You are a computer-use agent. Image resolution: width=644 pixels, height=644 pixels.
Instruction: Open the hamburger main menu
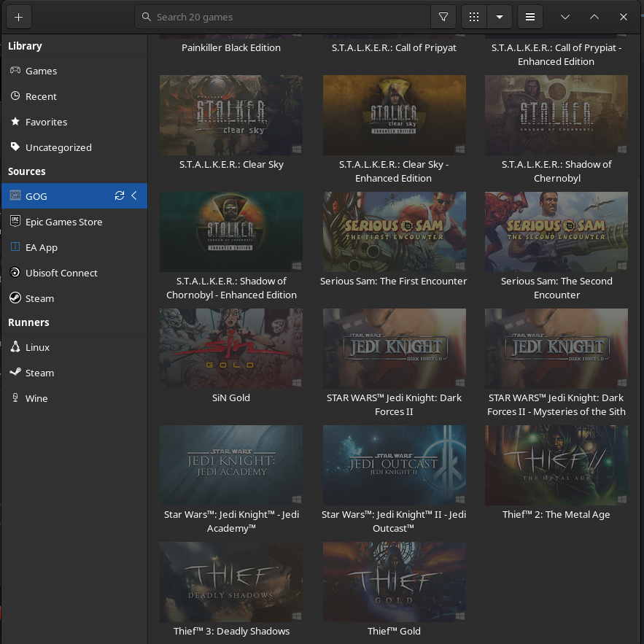pyautogui.click(x=530, y=17)
